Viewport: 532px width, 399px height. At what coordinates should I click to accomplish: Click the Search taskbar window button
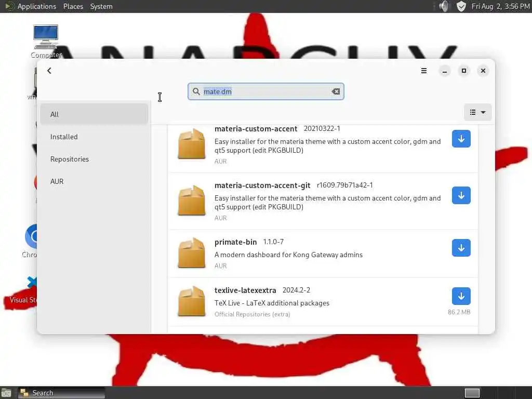tap(61, 393)
